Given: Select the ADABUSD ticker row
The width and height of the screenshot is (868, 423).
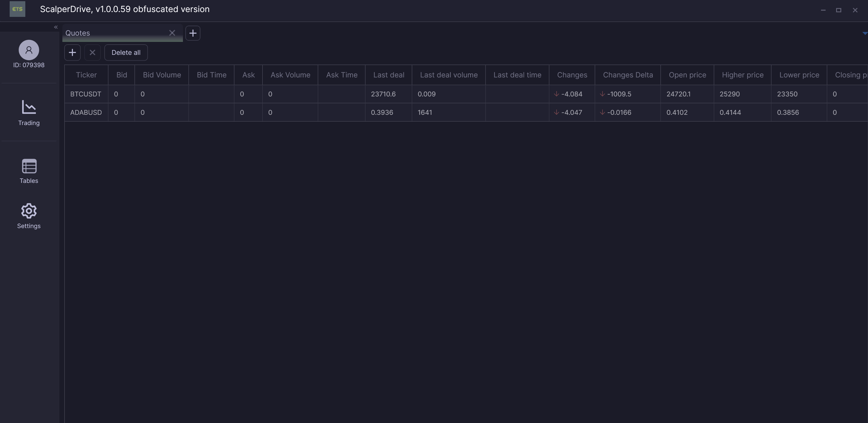Looking at the screenshot, I should tap(86, 112).
